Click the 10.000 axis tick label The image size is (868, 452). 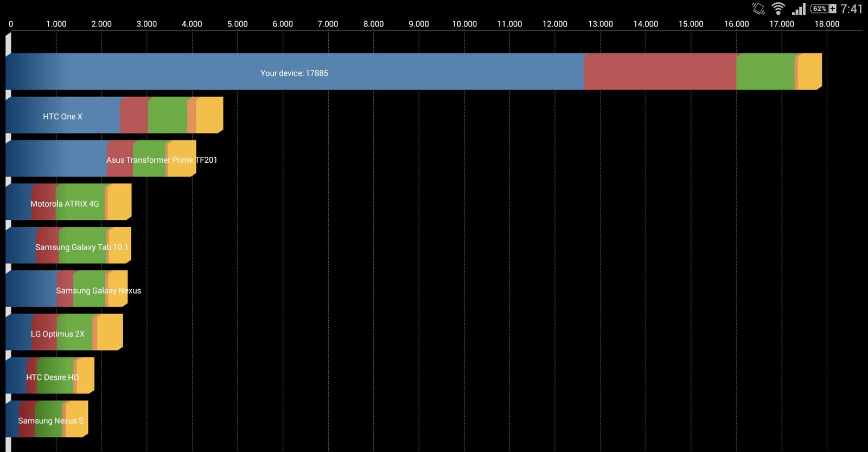[x=464, y=24]
